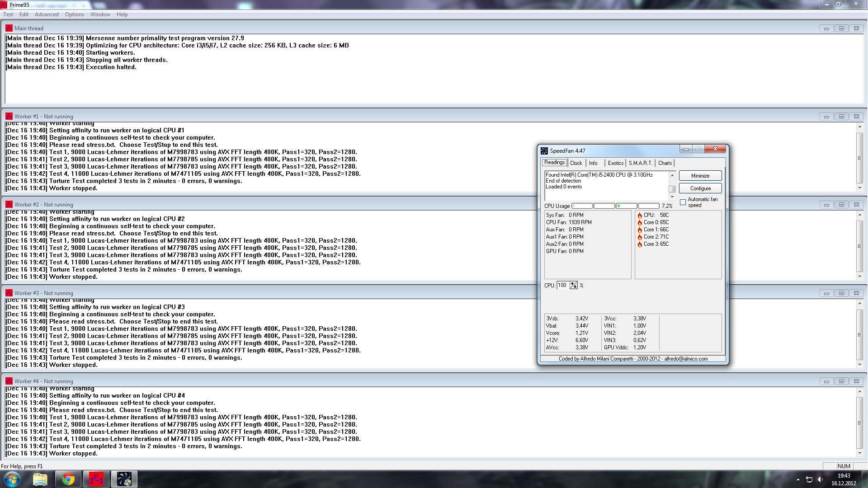Click the SpeedFan Minimize text button

pyautogui.click(x=700, y=176)
